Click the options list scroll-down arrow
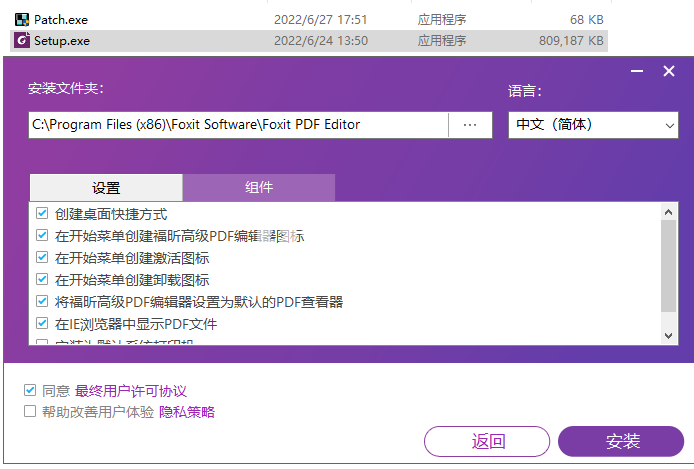Viewport: 694px width, 469px height. (668, 336)
